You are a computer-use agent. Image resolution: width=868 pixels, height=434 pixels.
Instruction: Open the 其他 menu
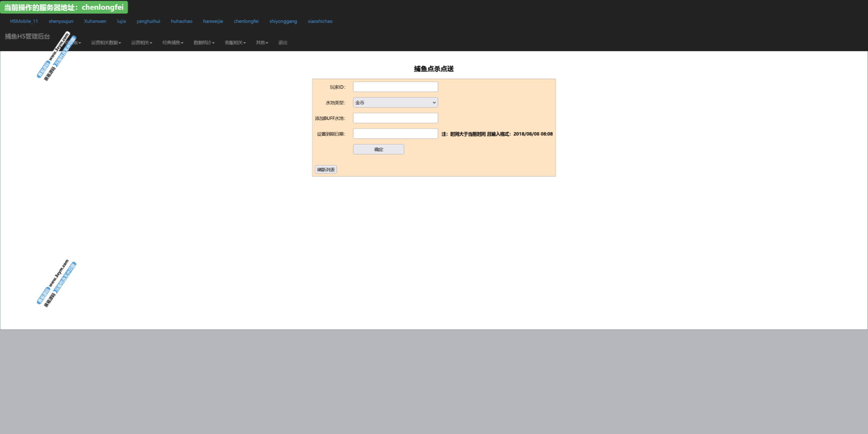(x=262, y=43)
